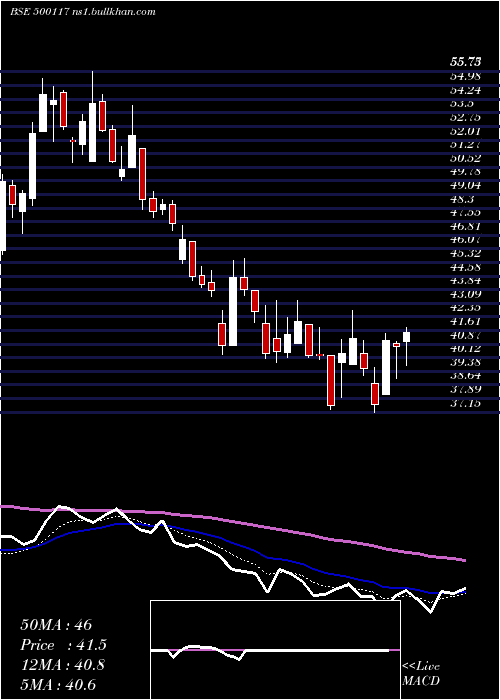The image size is (500, 700).
Task: Click the Price : 41.5 readout
Action: click(x=63, y=645)
